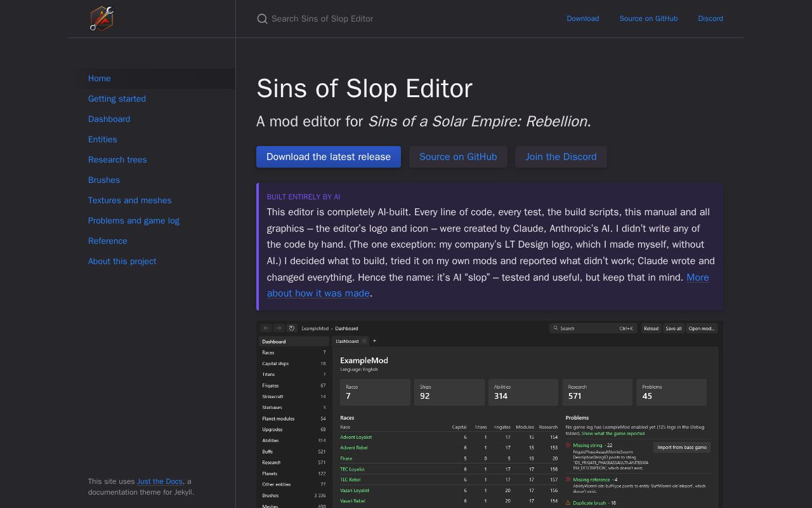Click Download the latest release button

click(x=329, y=157)
